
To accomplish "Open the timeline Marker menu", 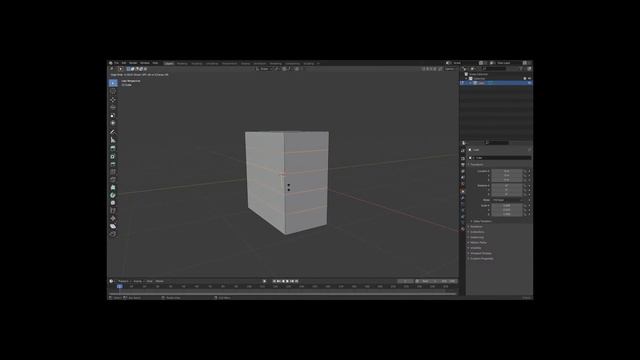I will (160, 281).
